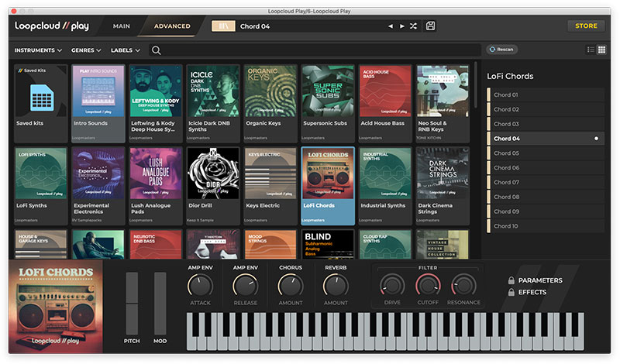Select the Organic Keys pack
This screenshot has height=364, width=620.
coord(270,103)
